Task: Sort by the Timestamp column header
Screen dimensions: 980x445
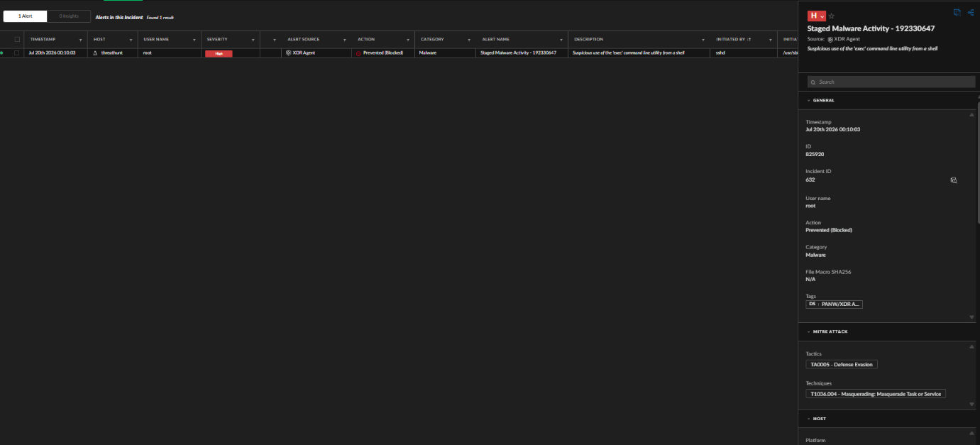Action: coord(43,40)
